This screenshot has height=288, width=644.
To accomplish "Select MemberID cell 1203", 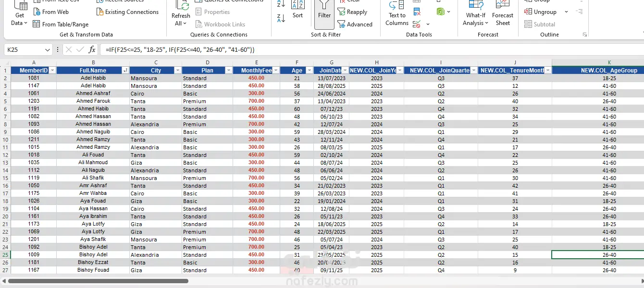I will click(34, 101).
